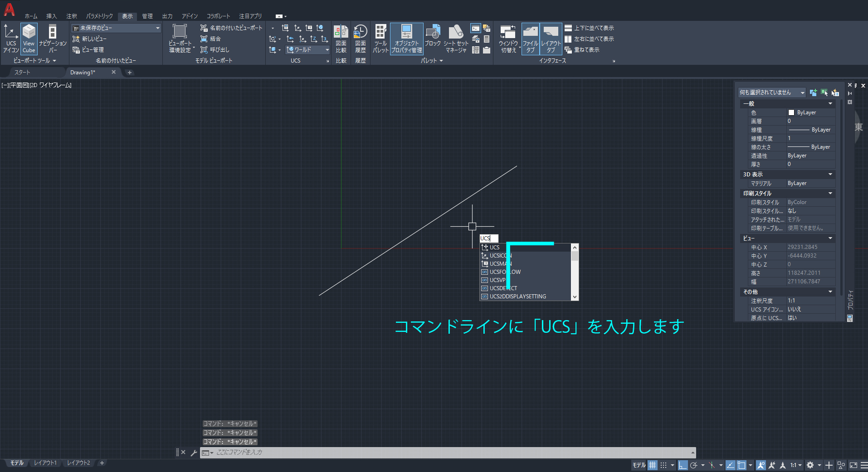Image resolution: width=868 pixels, height=472 pixels.
Task: Toggle orthogonal mode in the status bar
Action: [x=683, y=465]
